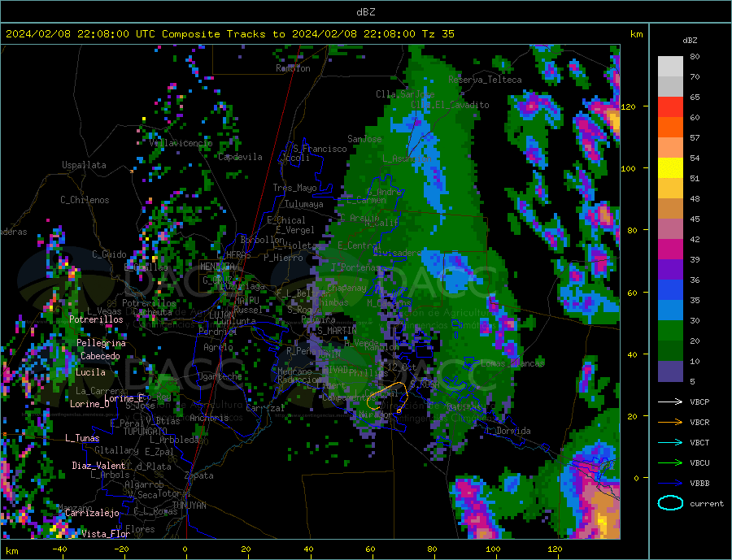The width and height of the screenshot is (732, 560).
Task: Click the Zapata place label
Action: pos(199,476)
